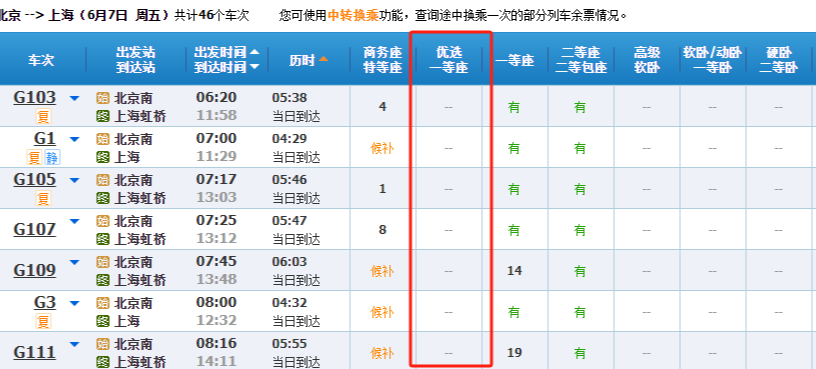Click the 软卧/动卧 一等卧 column header
Image resolution: width=816 pixels, height=369 pixels.
click(x=712, y=60)
